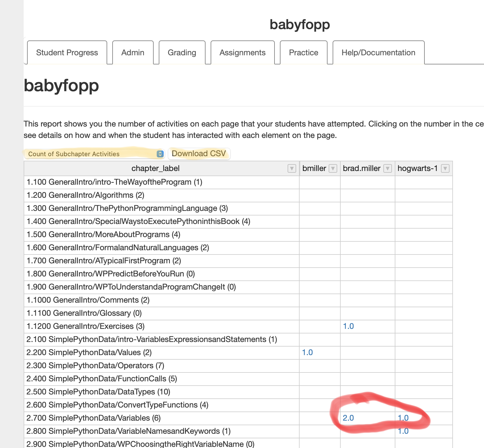This screenshot has width=484, height=448.
Task: Click brad.miller's 1.0 for GeneralIntro/Exercises
Action: point(348,326)
